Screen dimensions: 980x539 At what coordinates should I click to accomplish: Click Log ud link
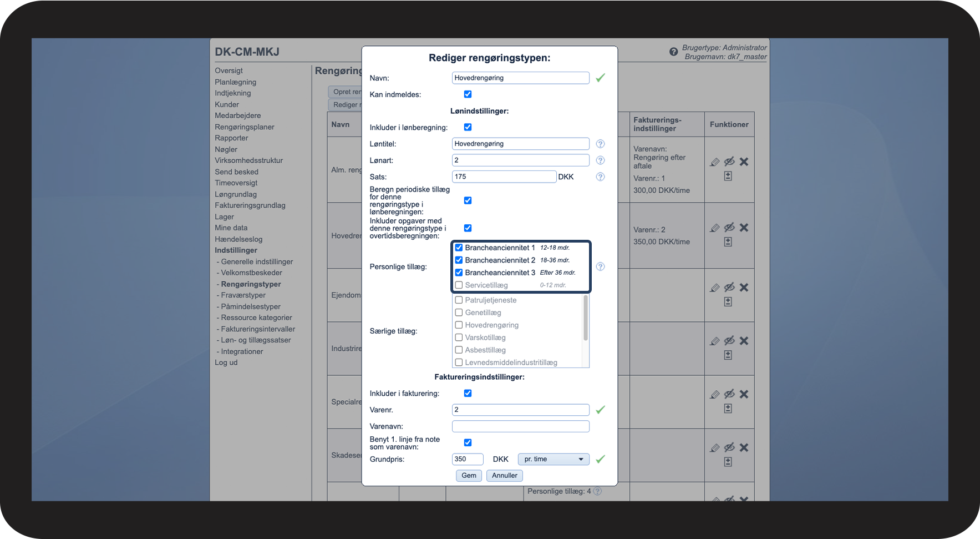(226, 362)
